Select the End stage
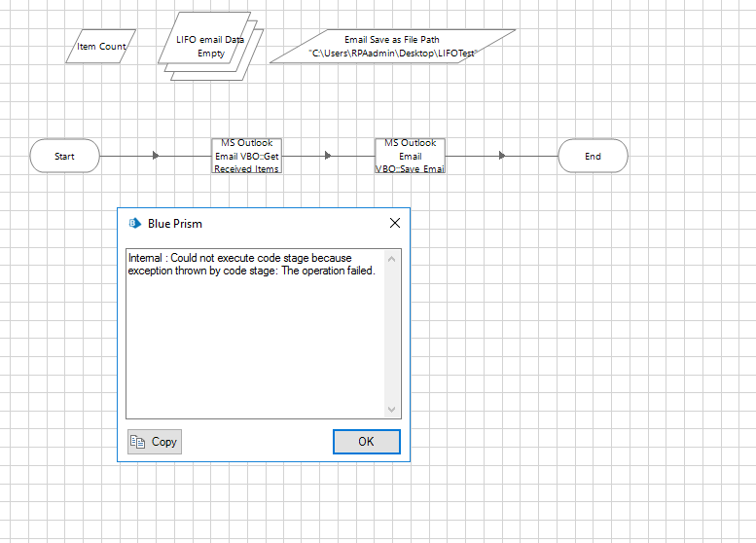Image resolution: width=756 pixels, height=543 pixels. tap(594, 156)
